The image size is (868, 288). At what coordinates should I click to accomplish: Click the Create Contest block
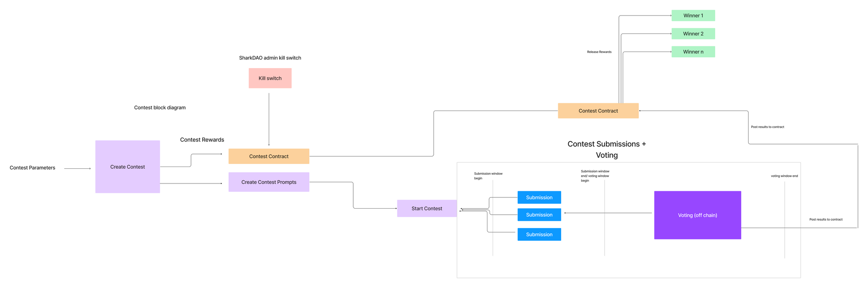(x=127, y=167)
